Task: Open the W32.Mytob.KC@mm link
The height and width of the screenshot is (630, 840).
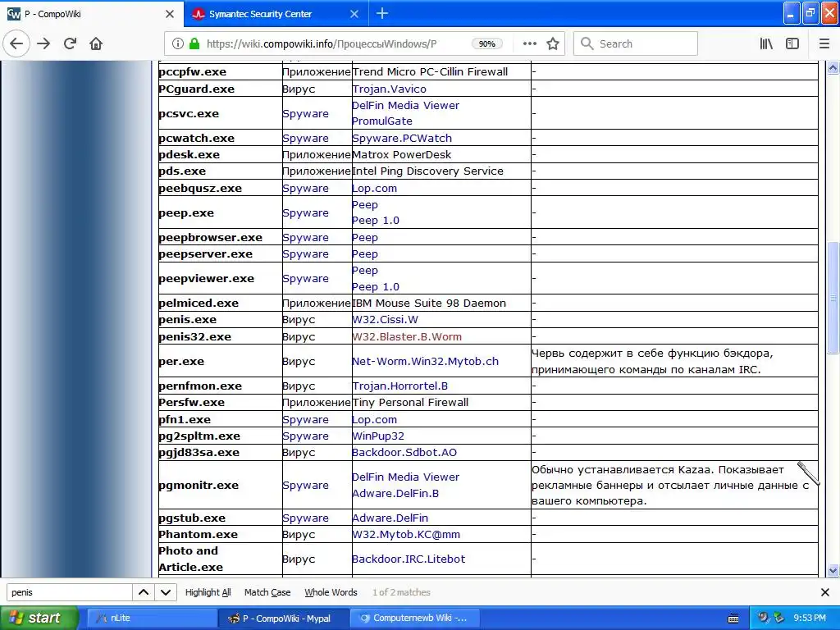Action: (405, 535)
